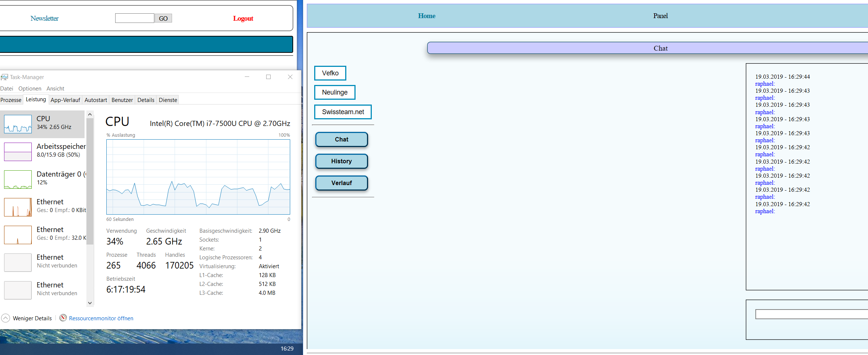Click the Ressourcenmonitor öffnen icon
The width and height of the screenshot is (868, 355).
click(63, 318)
